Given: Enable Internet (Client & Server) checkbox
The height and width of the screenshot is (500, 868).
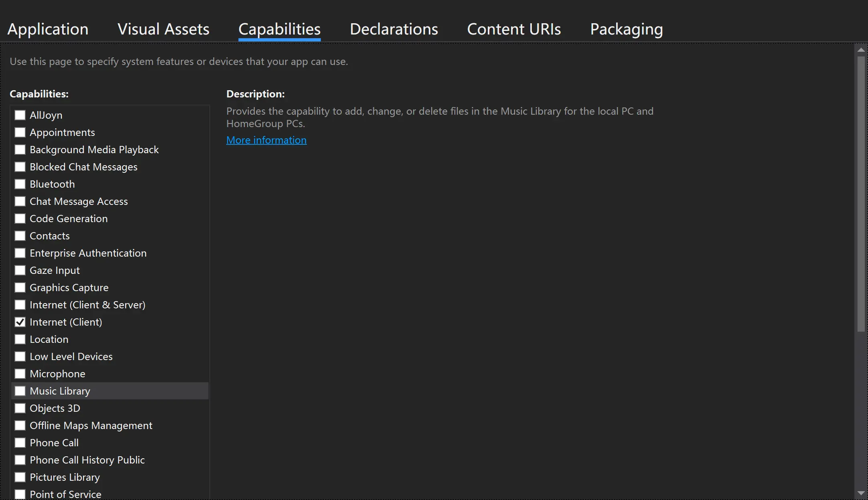Looking at the screenshot, I should pos(20,305).
